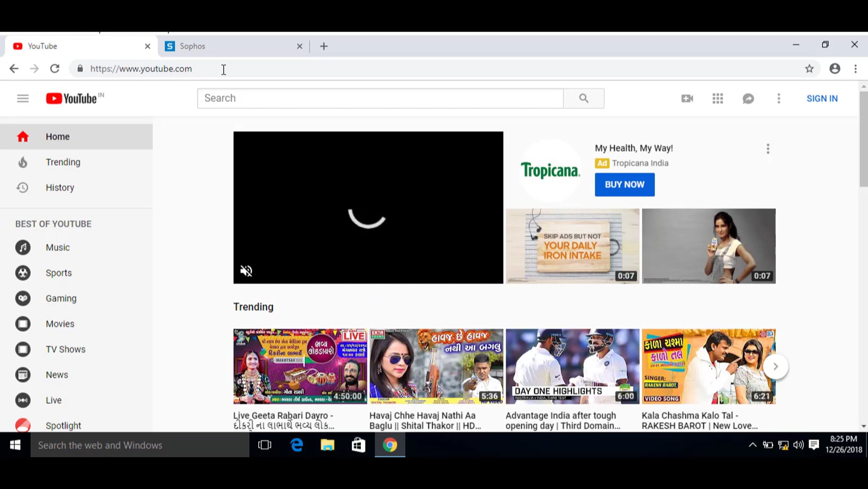The height and width of the screenshot is (489, 868).
Task: Open the create video camera icon
Action: click(x=687, y=98)
